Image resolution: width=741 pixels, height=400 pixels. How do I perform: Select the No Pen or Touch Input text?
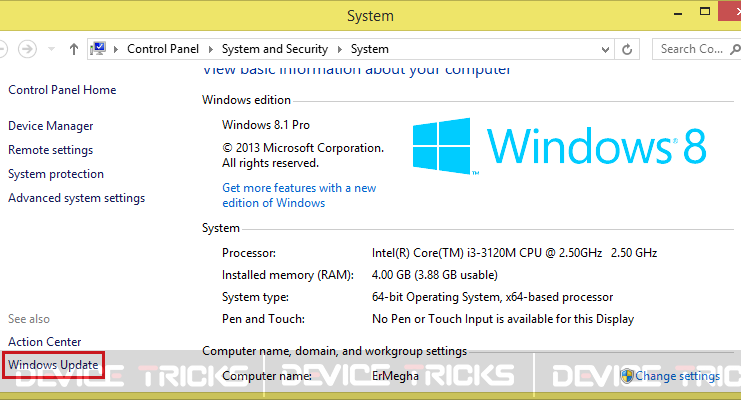click(502, 319)
